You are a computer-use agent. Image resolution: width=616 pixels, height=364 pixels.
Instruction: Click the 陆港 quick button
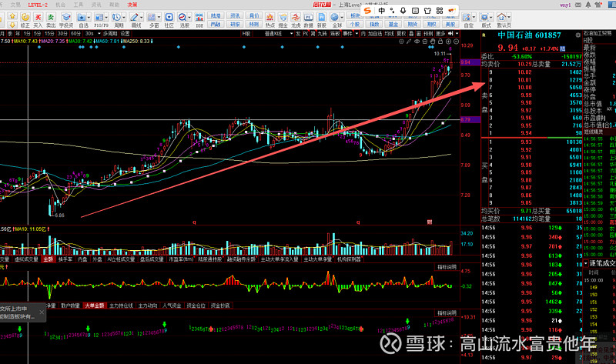point(216,15)
